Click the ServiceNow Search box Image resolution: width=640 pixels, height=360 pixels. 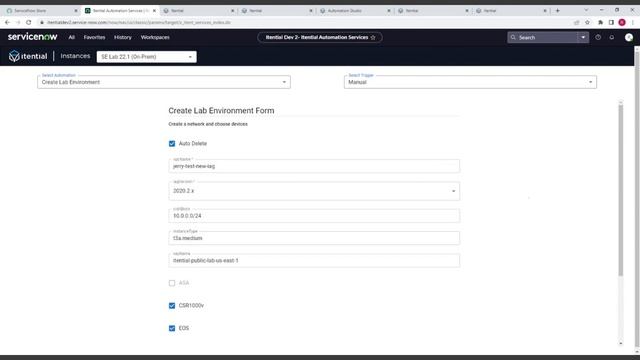(x=543, y=38)
